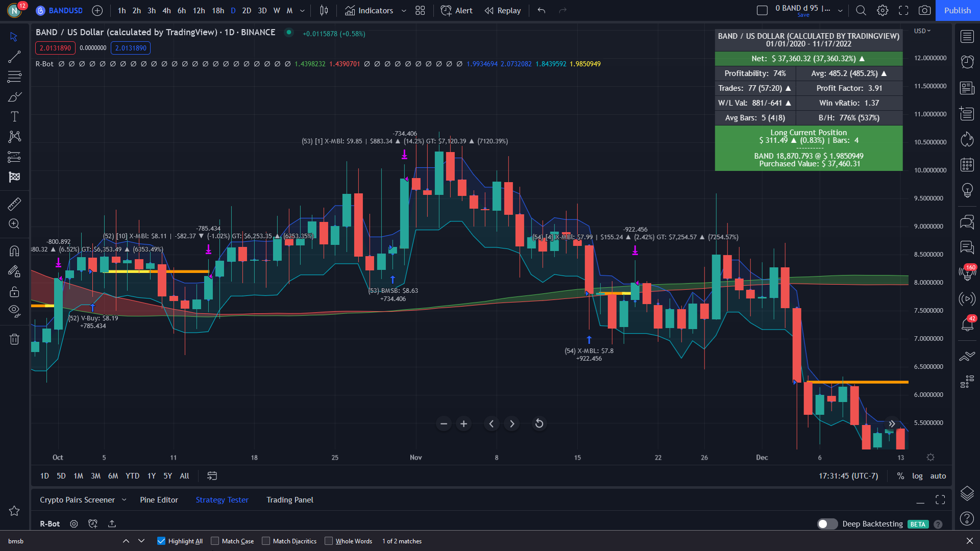Reset chart view with circular arrow

click(x=539, y=423)
